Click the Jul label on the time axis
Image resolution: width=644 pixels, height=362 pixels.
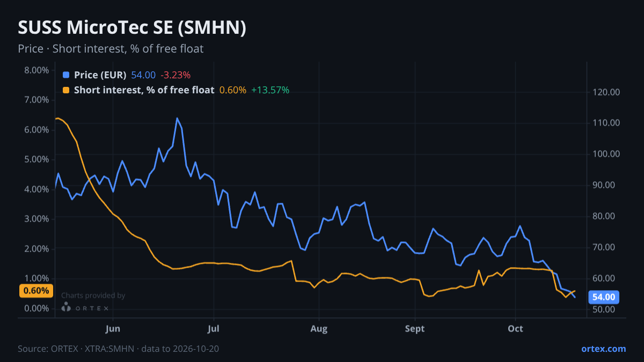214,328
